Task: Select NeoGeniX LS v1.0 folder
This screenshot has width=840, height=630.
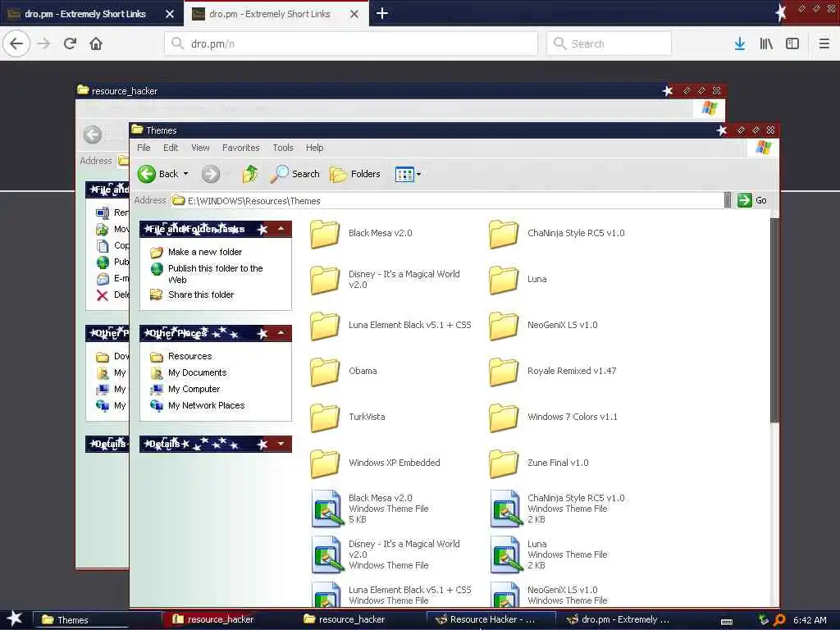Action: pos(544,325)
